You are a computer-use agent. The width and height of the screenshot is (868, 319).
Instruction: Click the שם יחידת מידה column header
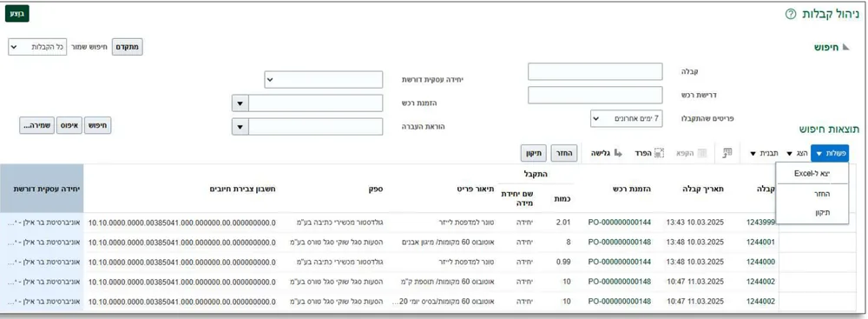(x=516, y=198)
